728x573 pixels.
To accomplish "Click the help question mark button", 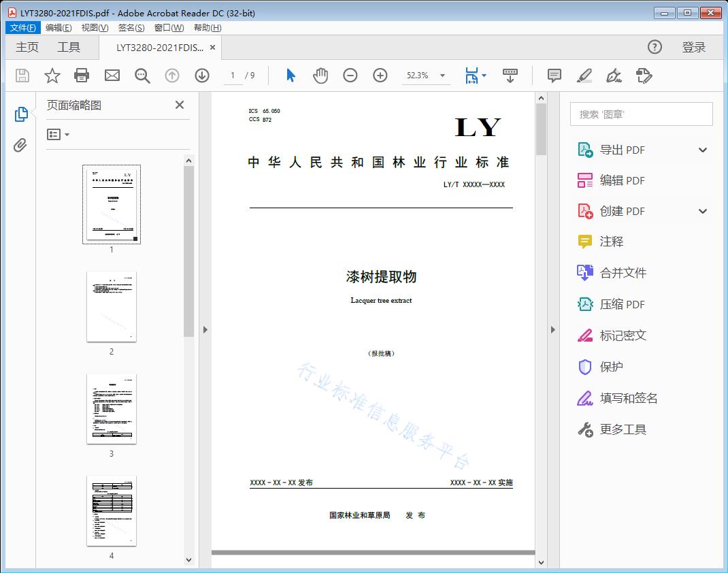I will pos(655,47).
